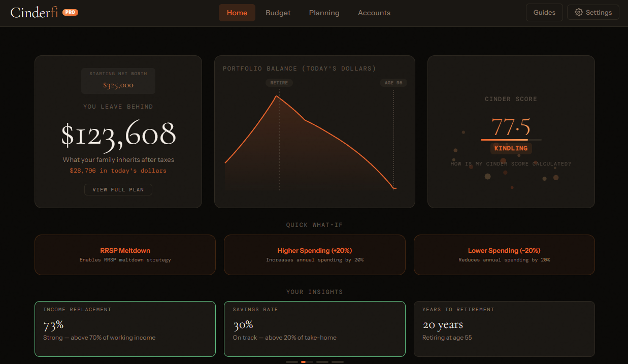Switch to the Budget tab
The width and height of the screenshot is (628, 364).
(278, 13)
